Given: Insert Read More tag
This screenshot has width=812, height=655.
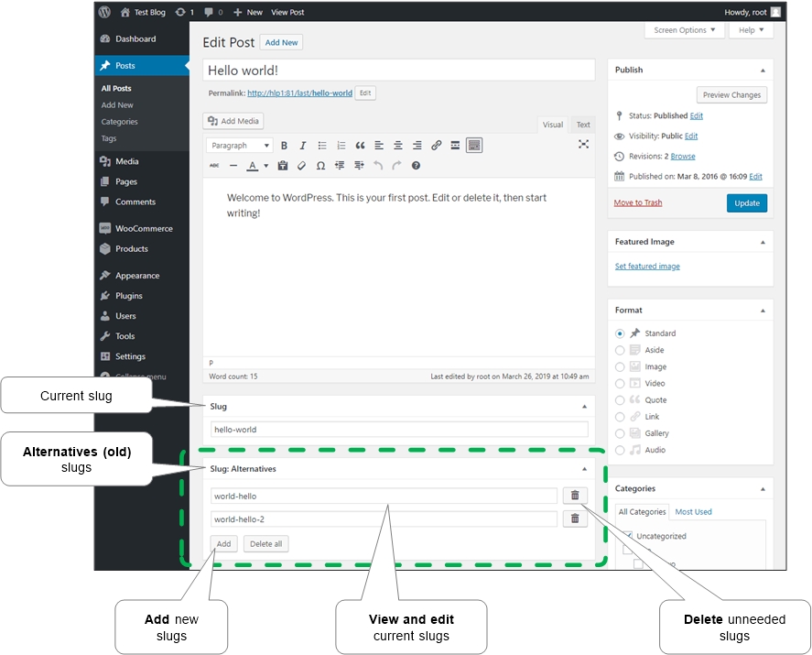Looking at the screenshot, I should click(x=455, y=146).
